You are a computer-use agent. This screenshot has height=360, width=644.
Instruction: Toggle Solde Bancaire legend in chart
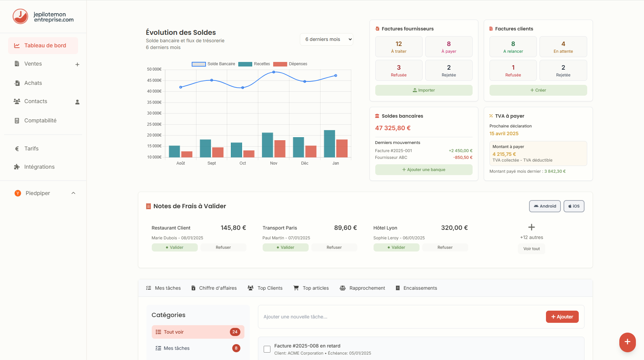click(213, 64)
